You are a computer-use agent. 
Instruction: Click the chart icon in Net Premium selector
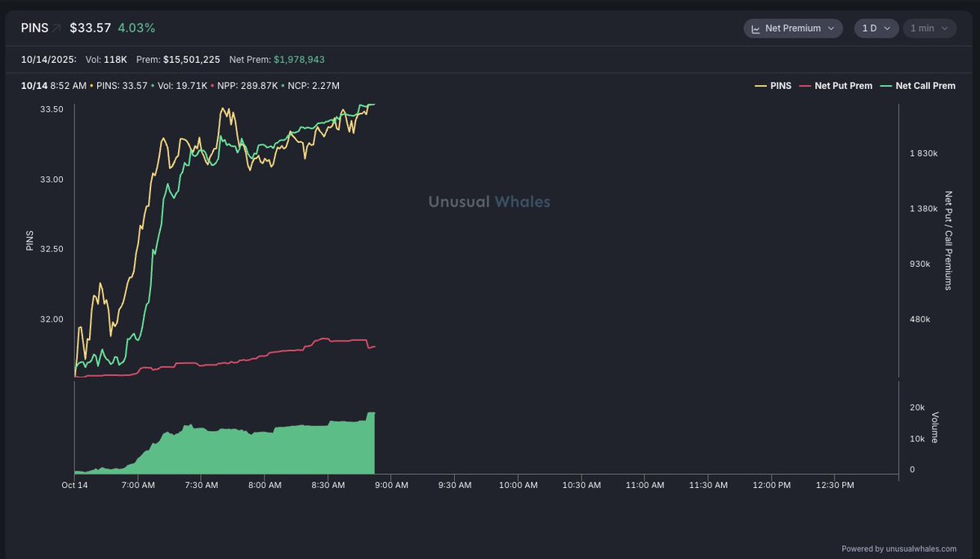pyautogui.click(x=756, y=29)
